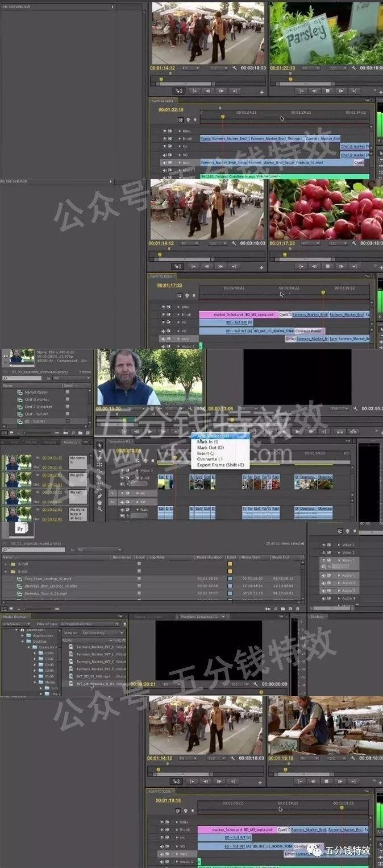Expand the A-roll bin

pos(6,564)
